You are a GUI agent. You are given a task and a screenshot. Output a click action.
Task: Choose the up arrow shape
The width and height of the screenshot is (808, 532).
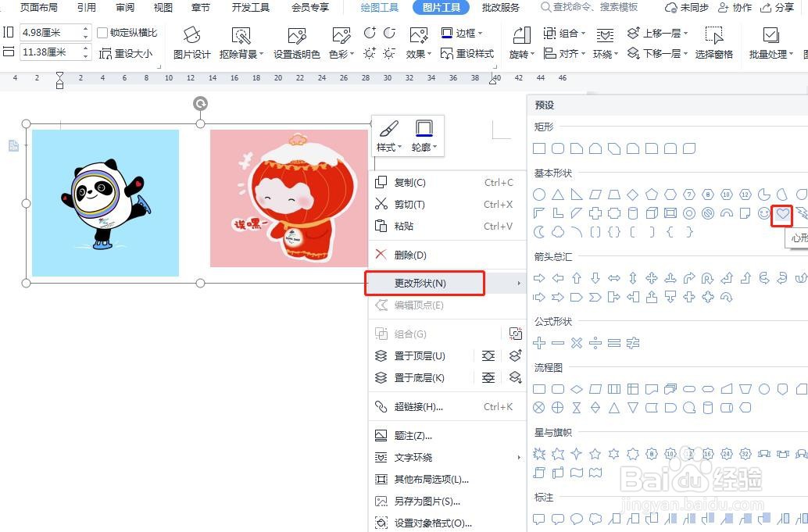577,278
